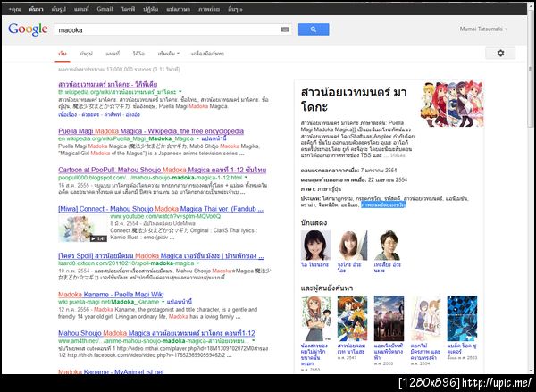536x392 pixels.
Task: Translate the Puella Magi Wiki result page
Action: 180,302
